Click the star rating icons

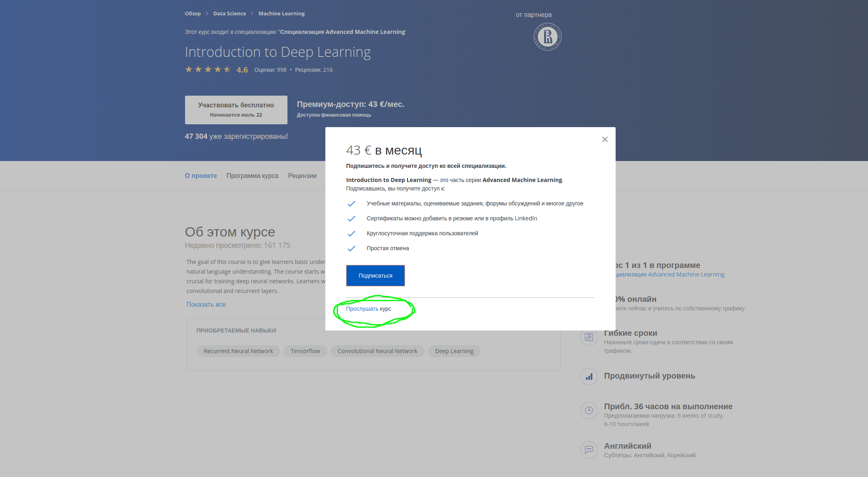208,69
